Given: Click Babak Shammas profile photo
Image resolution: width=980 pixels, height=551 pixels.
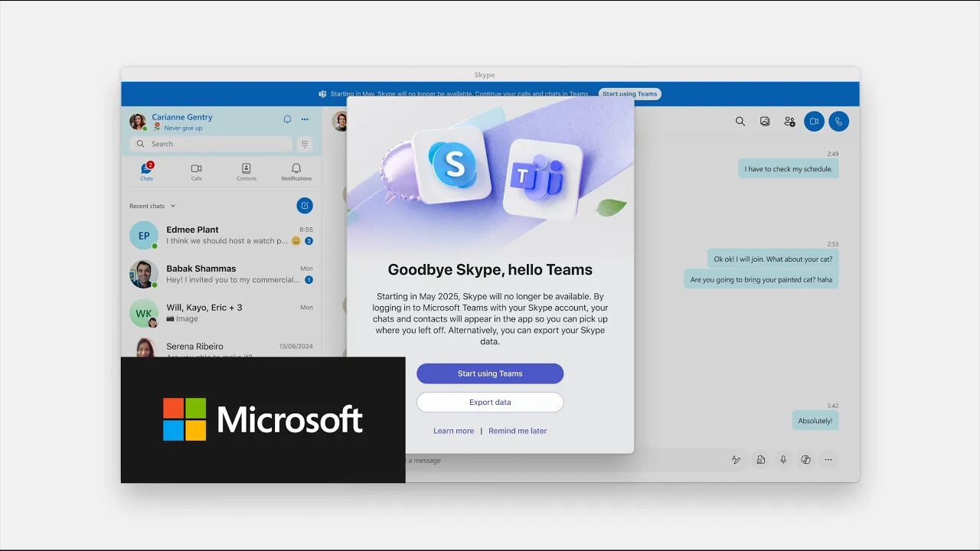Looking at the screenshot, I should tap(144, 275).
